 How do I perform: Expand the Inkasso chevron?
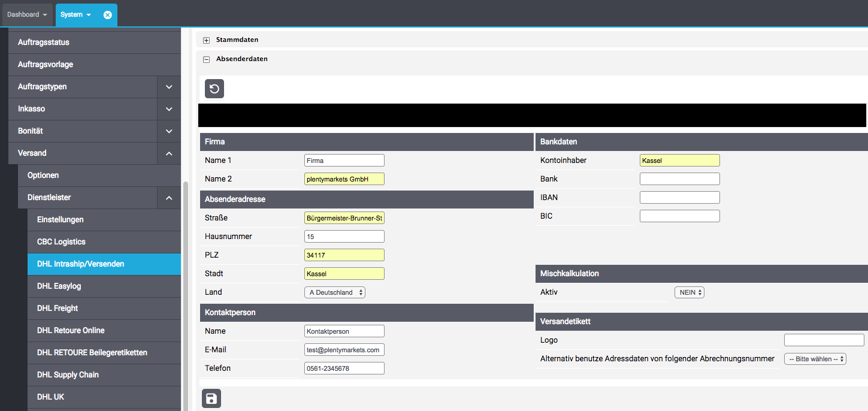169,109
